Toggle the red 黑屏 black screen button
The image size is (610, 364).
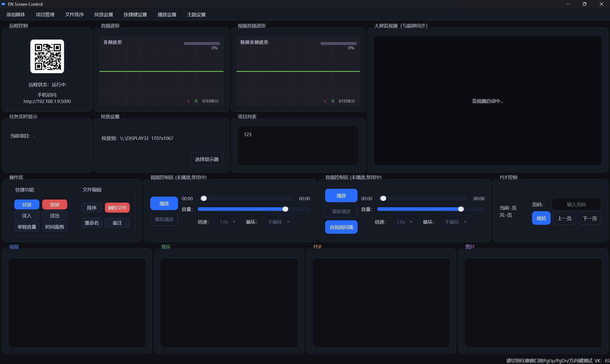click(x=54, y=205)
